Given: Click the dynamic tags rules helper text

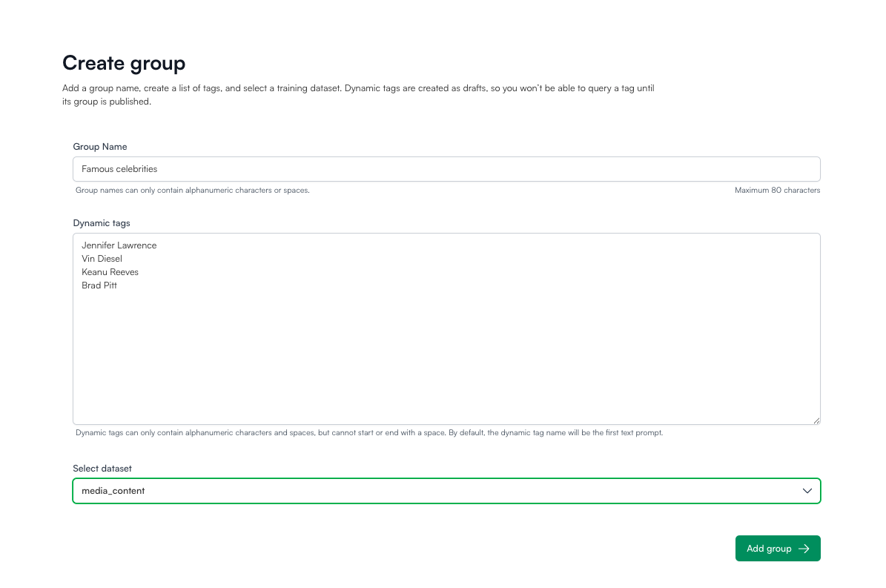Looking at the screenshot, I should tap(369, 432).
